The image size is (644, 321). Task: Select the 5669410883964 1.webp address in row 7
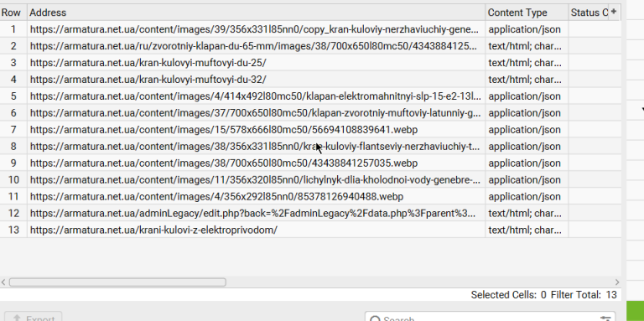click(x=257, y=130)
